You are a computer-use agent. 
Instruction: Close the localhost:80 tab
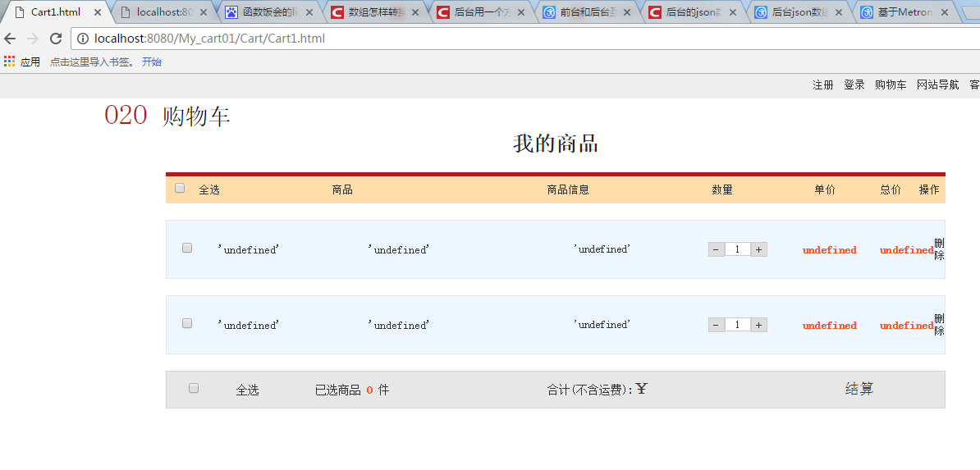[x=203, y=11]
